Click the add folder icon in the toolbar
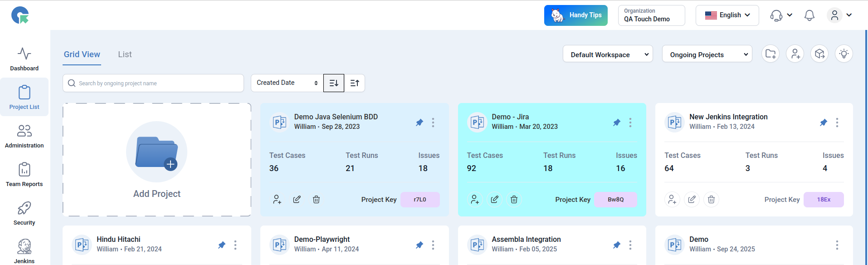The width and height of the screenshot is (868, 265). (770, 54)
